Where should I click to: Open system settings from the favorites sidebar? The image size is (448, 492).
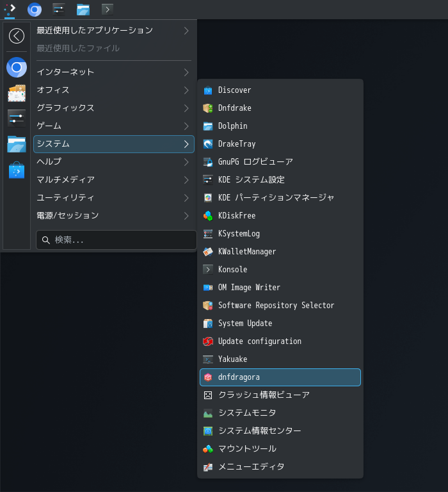[x=17, y=119]
